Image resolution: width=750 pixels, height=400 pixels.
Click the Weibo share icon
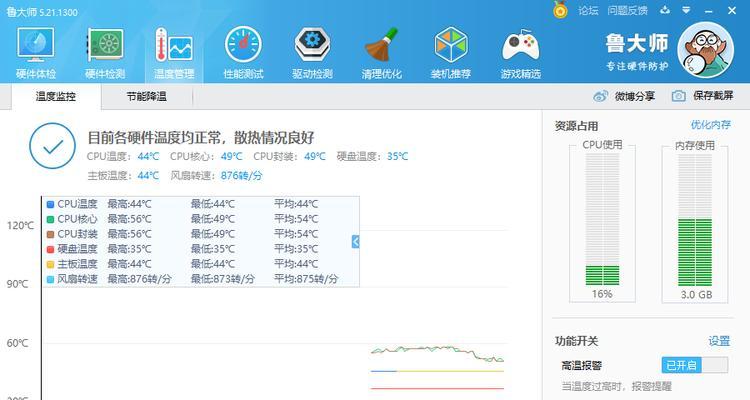click(600, 96)
